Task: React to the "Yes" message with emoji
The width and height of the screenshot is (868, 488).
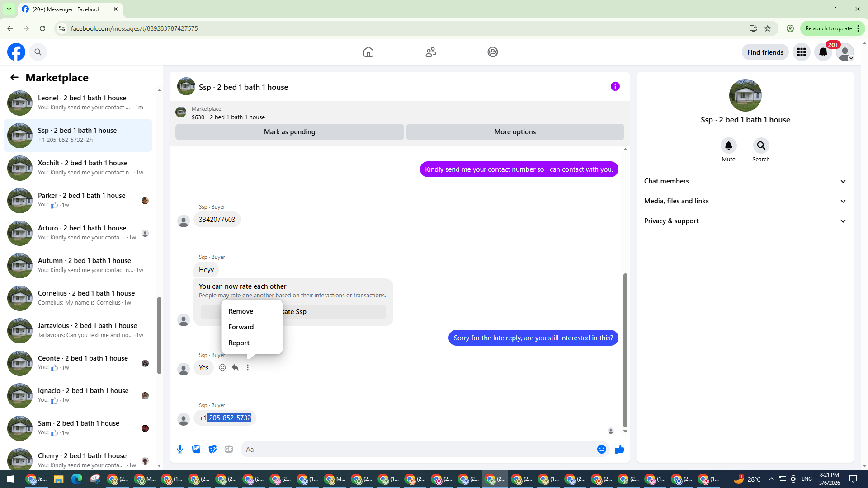Action: coord(222,367)
